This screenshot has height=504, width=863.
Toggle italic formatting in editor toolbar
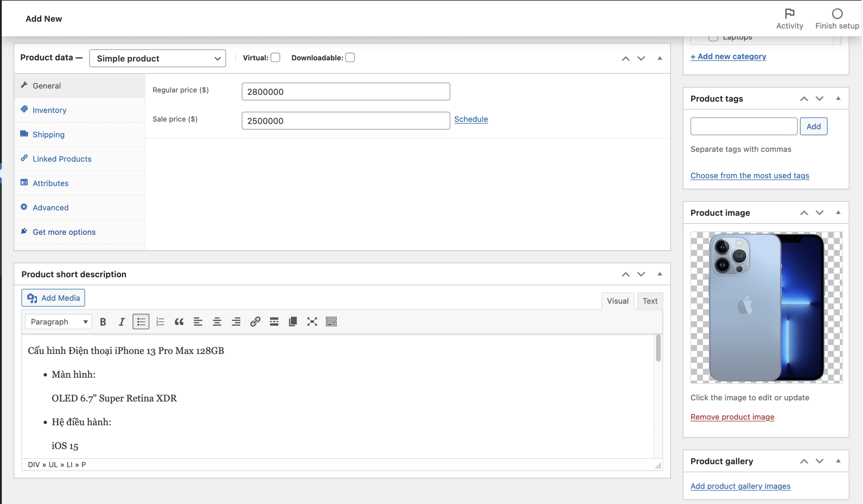[122, 322]
